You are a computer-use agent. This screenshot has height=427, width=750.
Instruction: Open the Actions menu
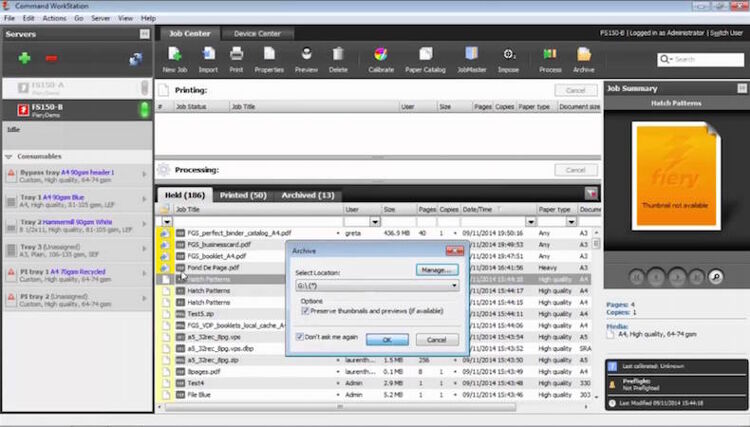pos(55,18)
